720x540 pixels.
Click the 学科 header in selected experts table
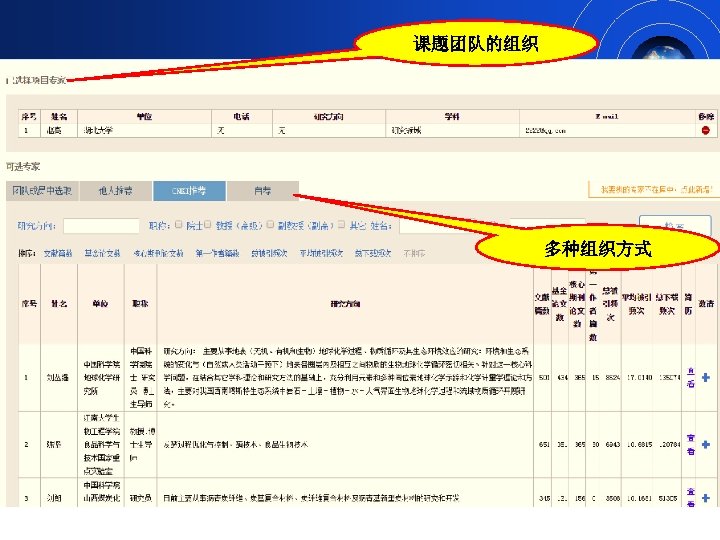pos(452,117)
